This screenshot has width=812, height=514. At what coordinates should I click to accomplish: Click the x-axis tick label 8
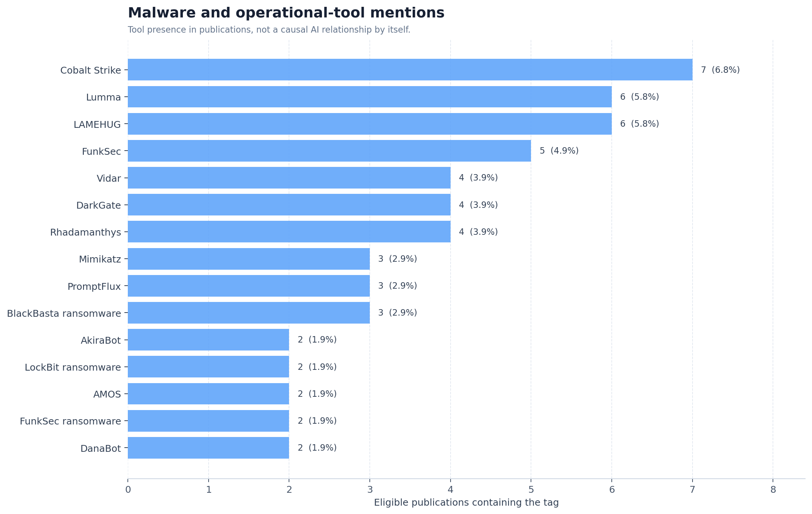pos(773,490)
